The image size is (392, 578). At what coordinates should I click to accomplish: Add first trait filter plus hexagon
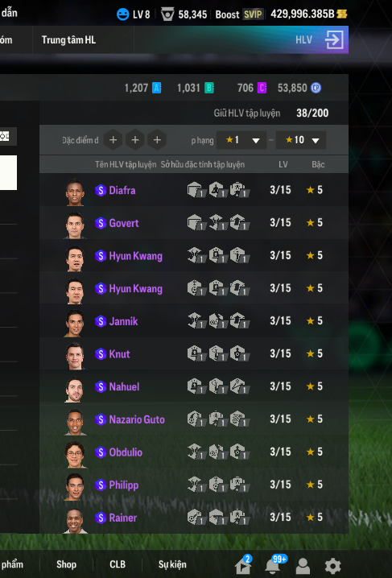click(113, 140)
